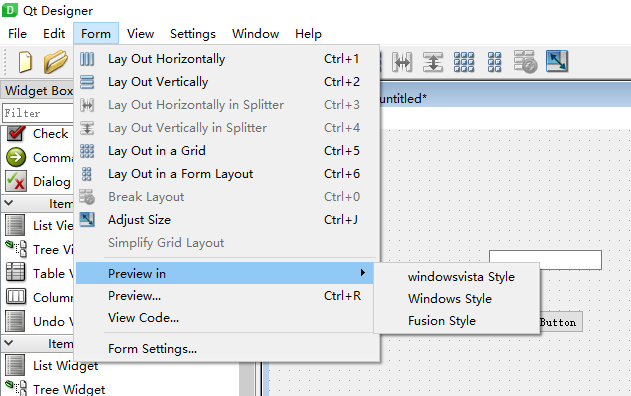Click the line edit on the form canvas
Image resolution: width=631 pixels, height=396 pixels.
545,260
